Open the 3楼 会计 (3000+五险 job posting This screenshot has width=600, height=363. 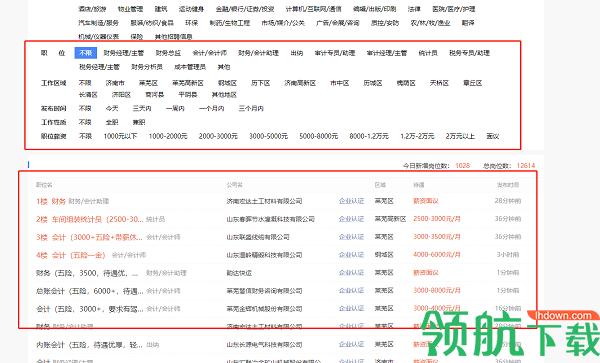pyautogui.click(x=89, y=237)
